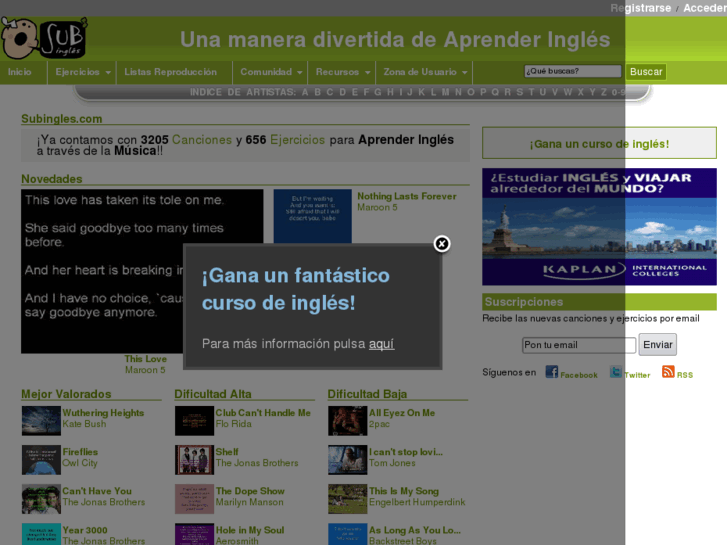
Task: Select artist index letter S
Action: pyautogui.click(x=519, y=92)
